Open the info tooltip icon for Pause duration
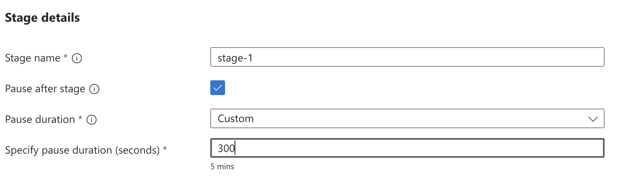This screenshot has width=644, height=186. [x=92, y=120]
